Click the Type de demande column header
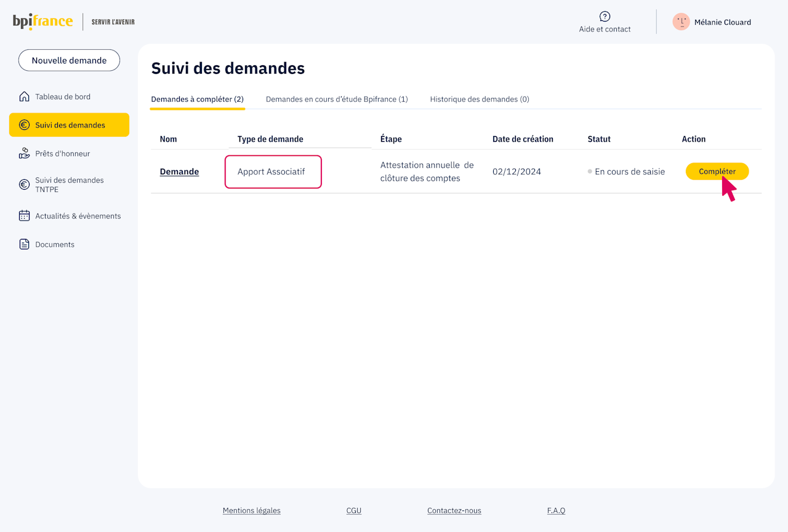Viewport: 788px width, 532px height. (x=270, y=139)
